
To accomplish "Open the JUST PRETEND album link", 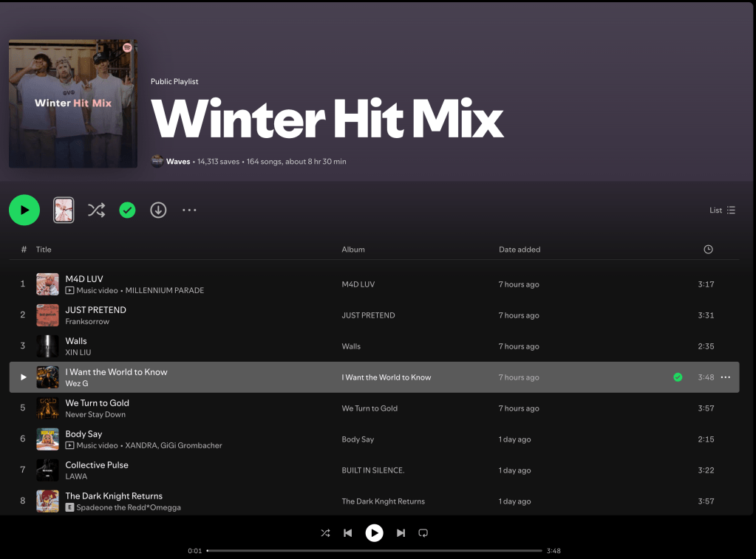I will pos(368,315).
